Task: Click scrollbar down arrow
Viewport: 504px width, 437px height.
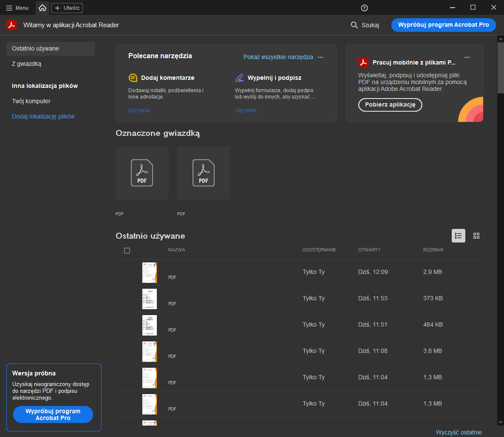Action: [x=501, y=422]
